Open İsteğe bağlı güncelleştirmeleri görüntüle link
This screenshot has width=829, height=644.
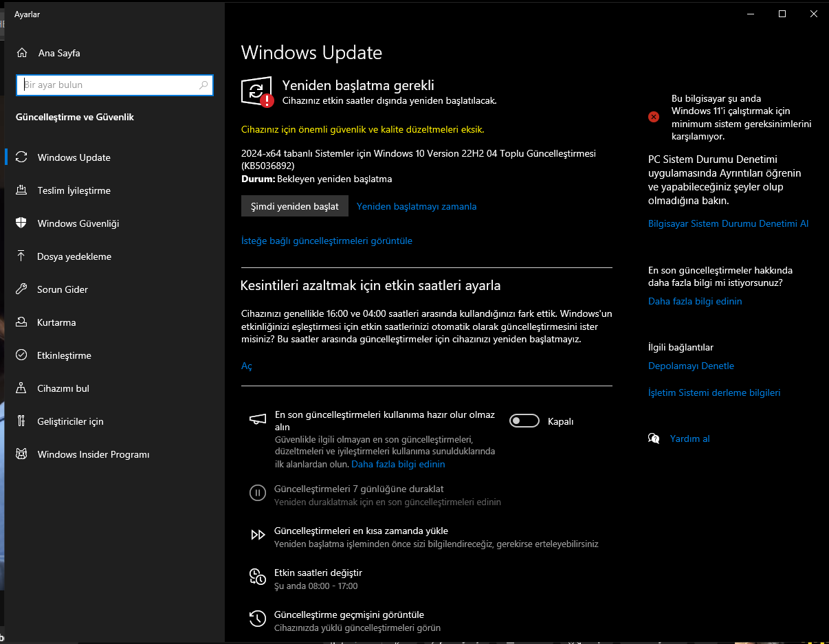coord(327,241)
